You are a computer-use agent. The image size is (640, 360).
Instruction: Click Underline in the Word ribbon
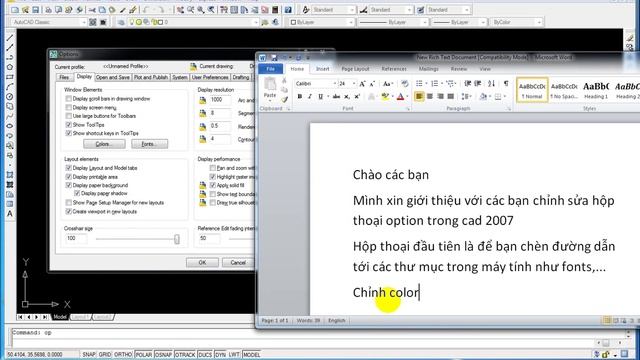pos(320,97)
